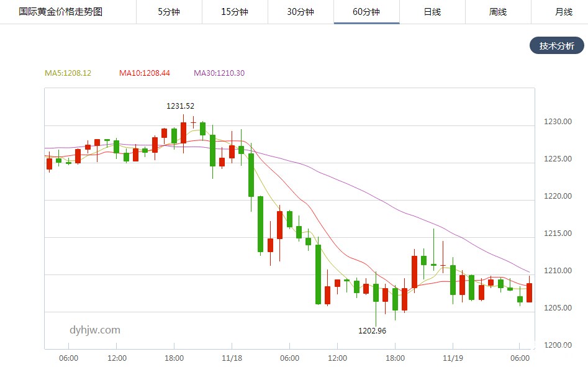Select the red MA10:1208.44 legend label

pyautogui.click(x=145, y=73)
